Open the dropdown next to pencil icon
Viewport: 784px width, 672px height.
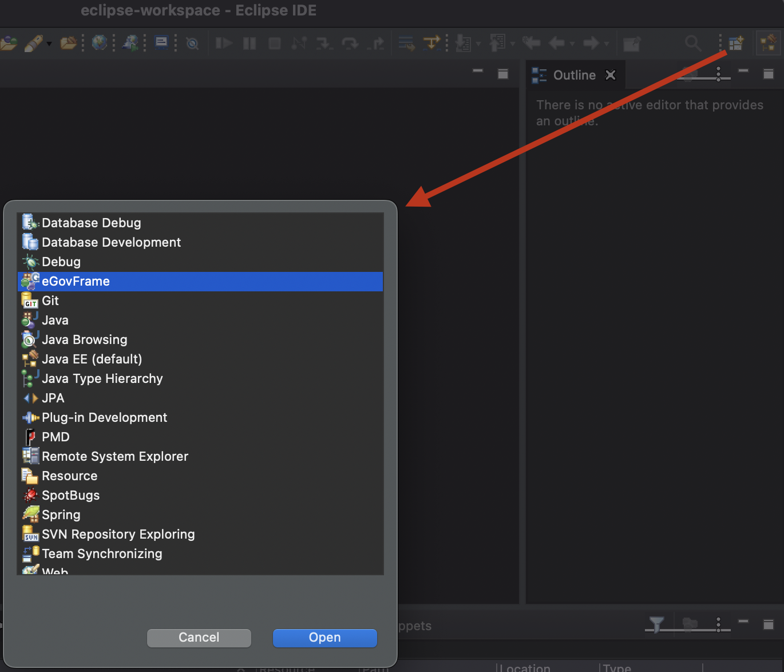49,44
